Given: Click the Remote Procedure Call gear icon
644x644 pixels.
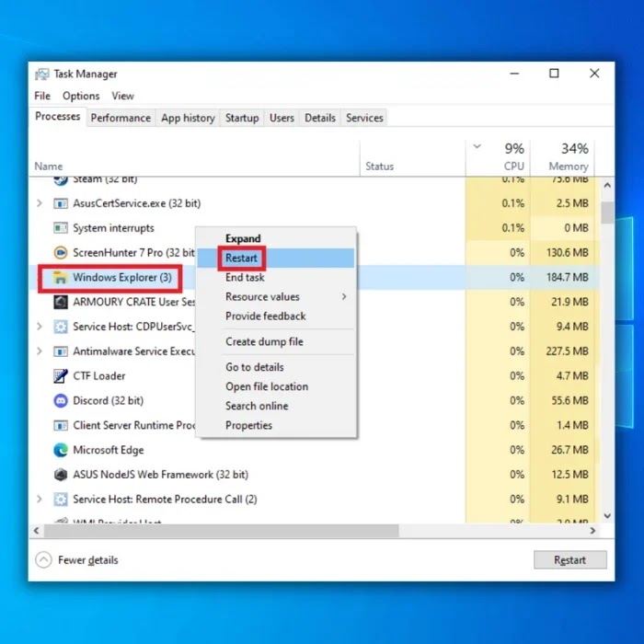Looking at the screenshot, I should point(61,499).
